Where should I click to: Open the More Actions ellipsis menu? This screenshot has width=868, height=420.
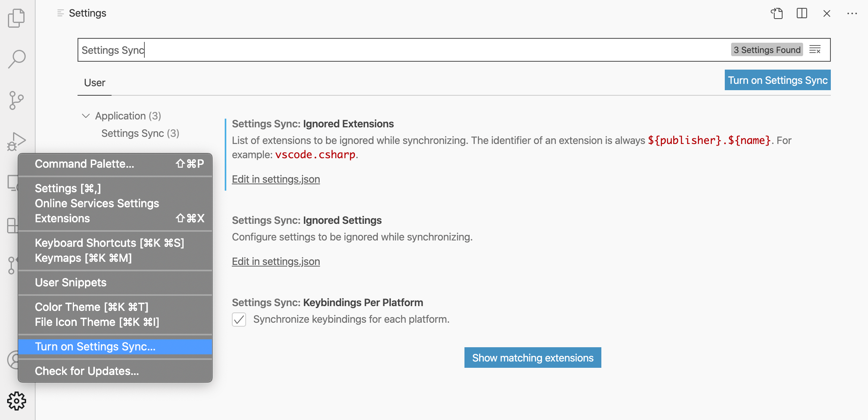pos(852,13)
